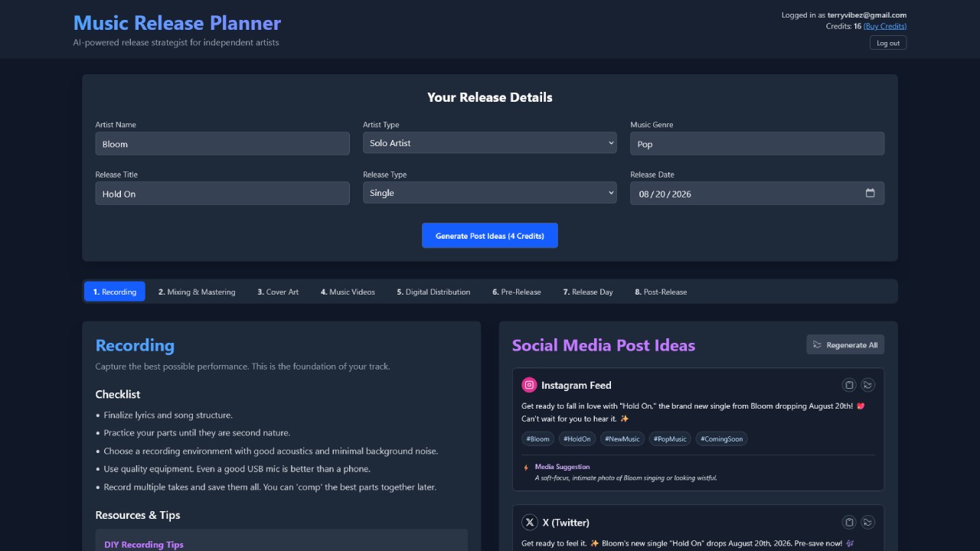Click the Release Date field
The image size is (980, 551).
[x=757, y=194]
